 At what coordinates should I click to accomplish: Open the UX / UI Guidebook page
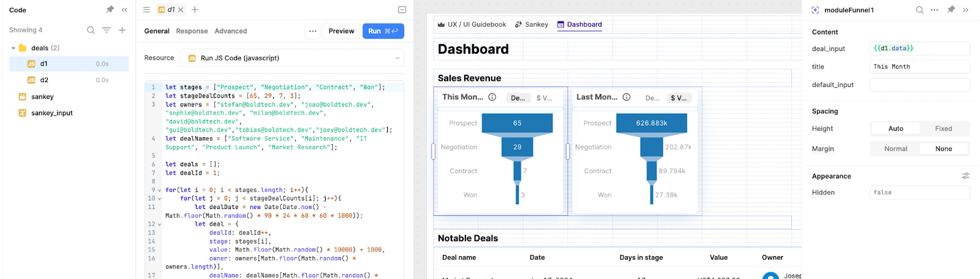coord(472,25)
